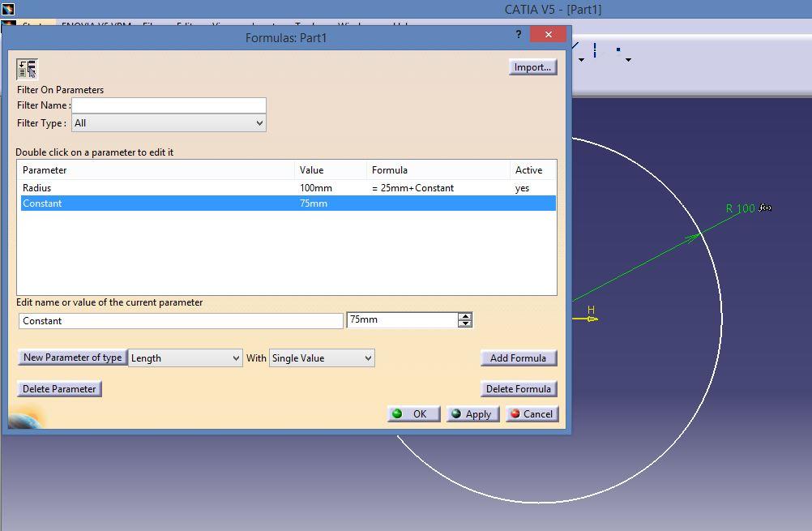812x531 pixels.
Task: Open the Single Value dropdown
Action: pyautogui.click(x=322, y=358)
